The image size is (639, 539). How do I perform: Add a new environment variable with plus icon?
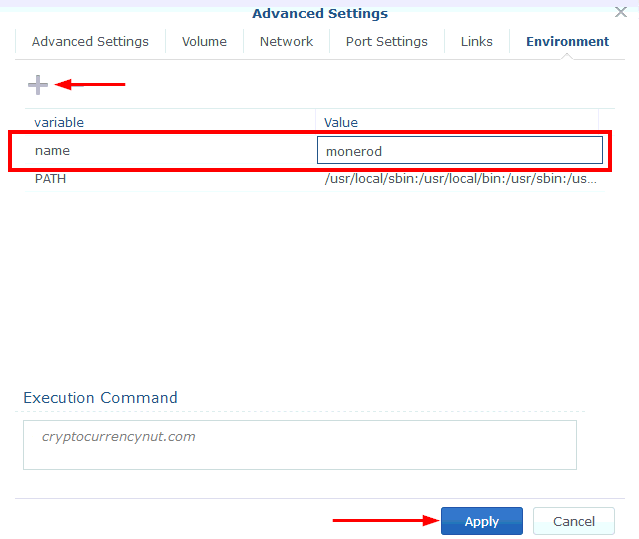click(38, 85)
